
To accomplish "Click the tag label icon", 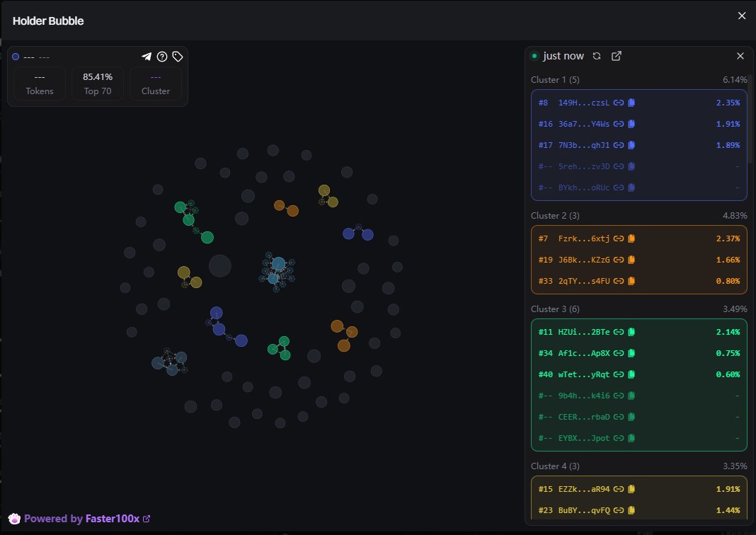I will pyautogui.click(x=178, y=57).
